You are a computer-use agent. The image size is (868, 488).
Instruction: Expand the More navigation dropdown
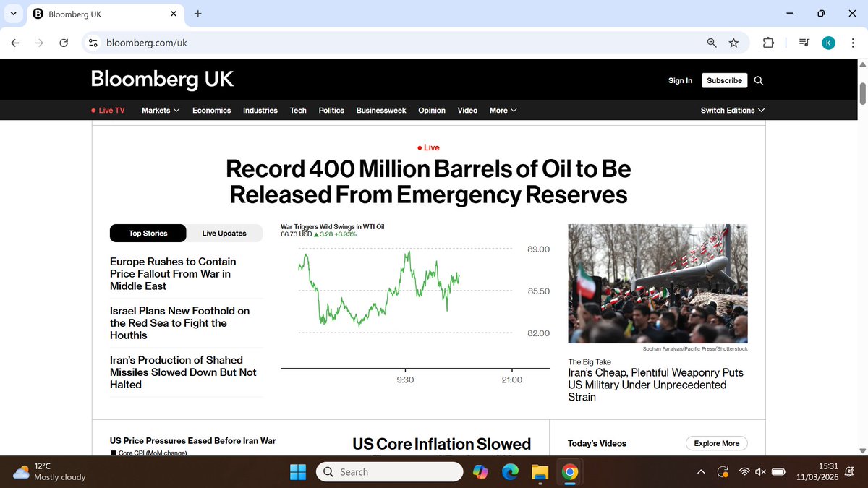(503, 111)
